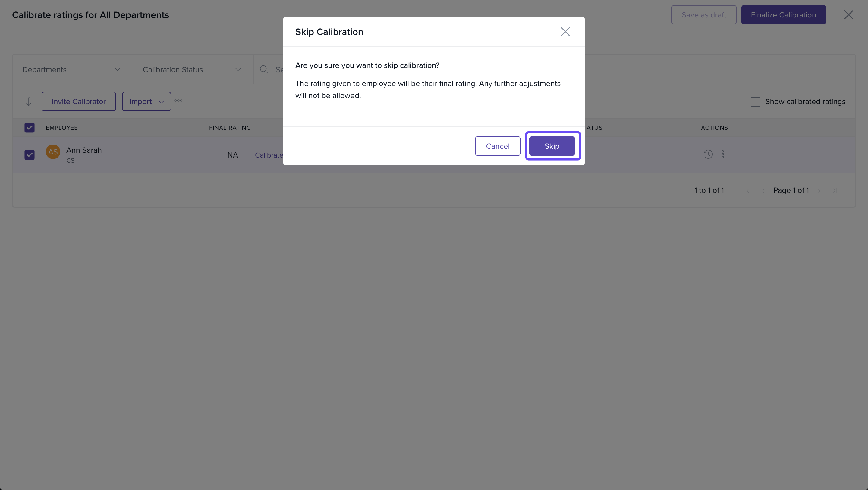Viewport: 868px width, 490px height.
Task: Open the three-dot actions menu for Ann Sarah
Action: [x=722, y=154]
